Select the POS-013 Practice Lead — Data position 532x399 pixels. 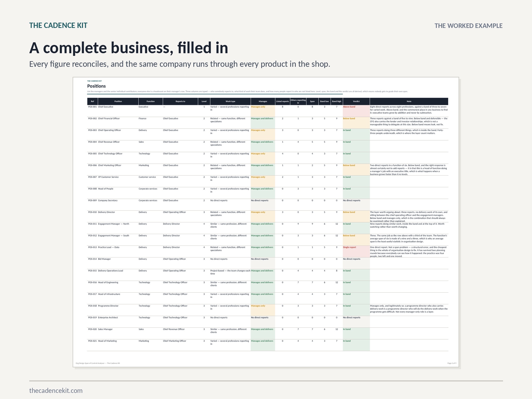[109, 247]
